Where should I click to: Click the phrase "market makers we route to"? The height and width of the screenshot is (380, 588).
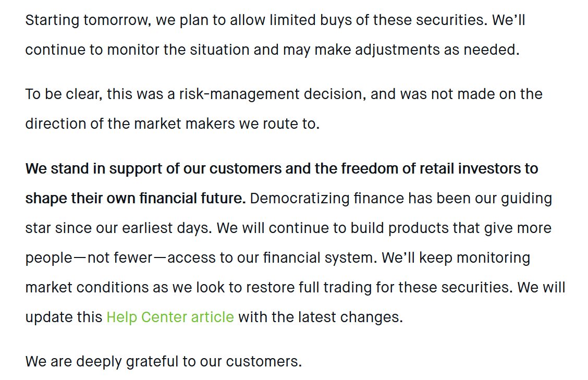point(226,124)
